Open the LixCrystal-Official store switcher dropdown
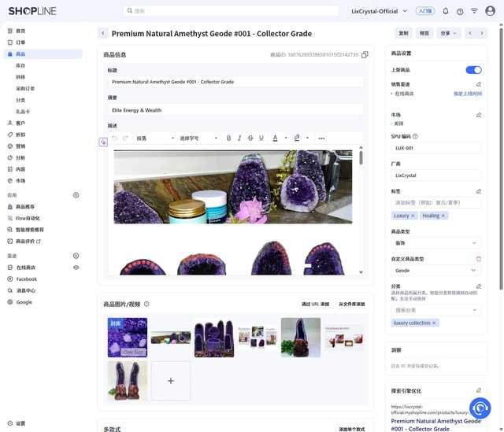 [379, 11]
